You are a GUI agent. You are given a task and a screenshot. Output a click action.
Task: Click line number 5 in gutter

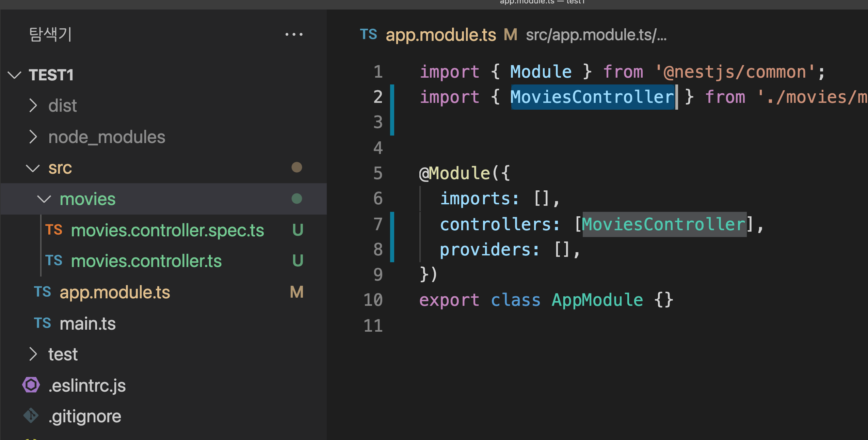(x=378, y=173)
